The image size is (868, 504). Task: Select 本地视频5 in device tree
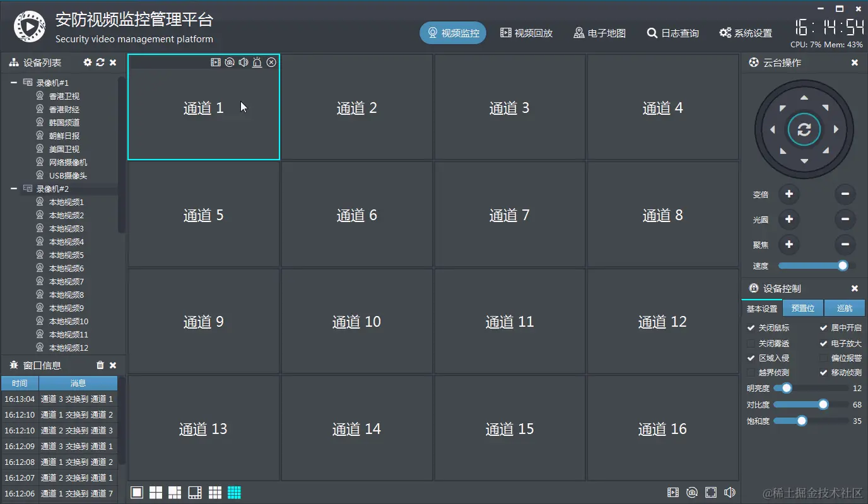pyautogui.click(x=66, y=255)
